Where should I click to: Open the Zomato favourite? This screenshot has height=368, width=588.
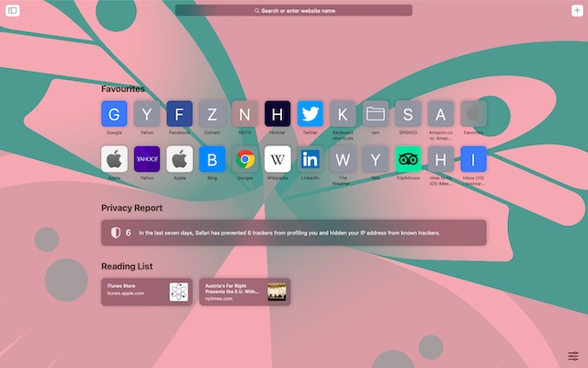click(x=212, y=114)
